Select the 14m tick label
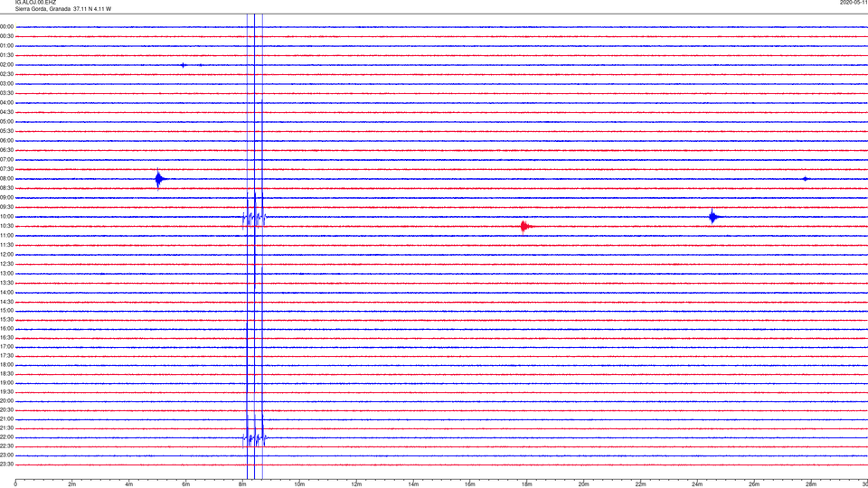The height and width of the screenshot is (488, 868). coord(413,484)
